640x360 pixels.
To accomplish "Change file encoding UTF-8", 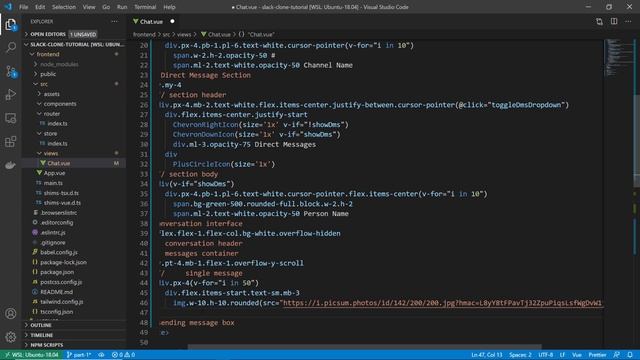I will click(x=545, y=355).
